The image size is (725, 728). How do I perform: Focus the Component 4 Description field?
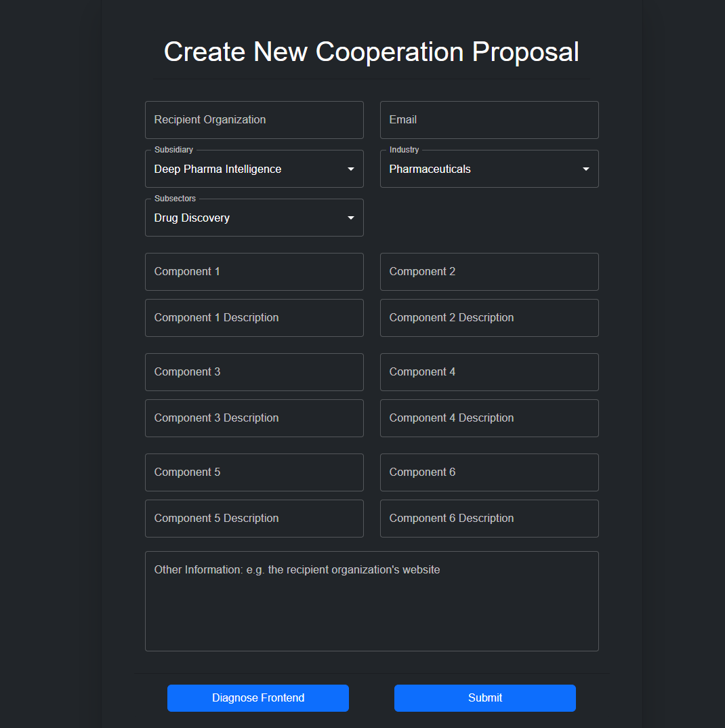489,418
